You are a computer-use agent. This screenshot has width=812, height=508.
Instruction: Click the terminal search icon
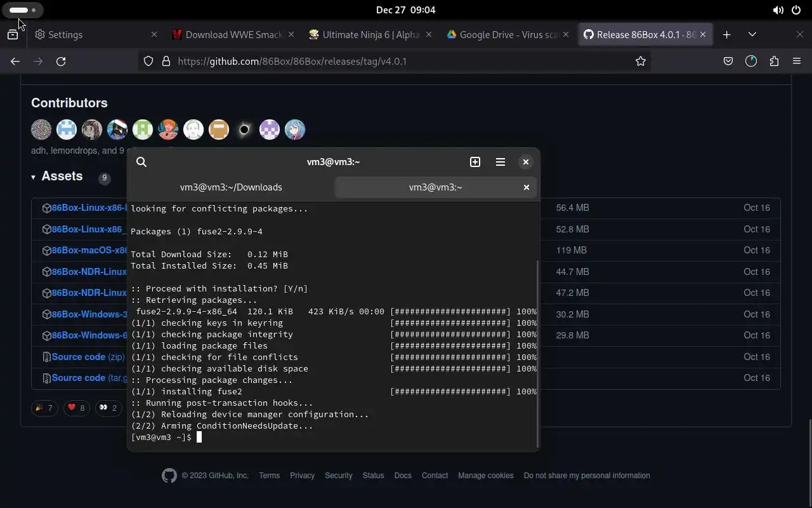(141, 162)
